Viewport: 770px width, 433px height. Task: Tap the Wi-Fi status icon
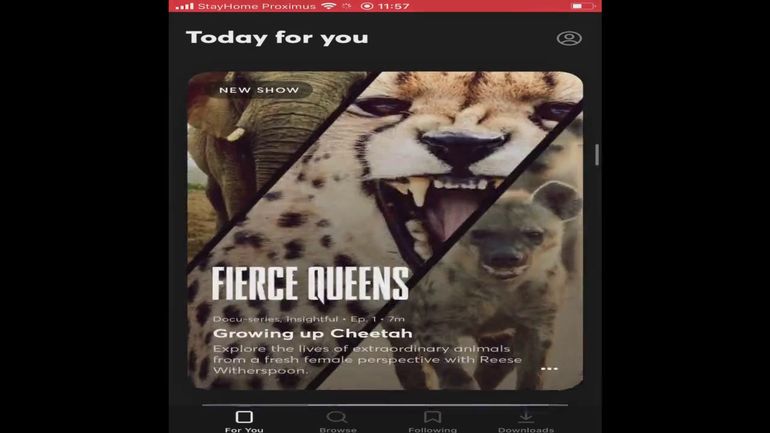click(329, 6)
